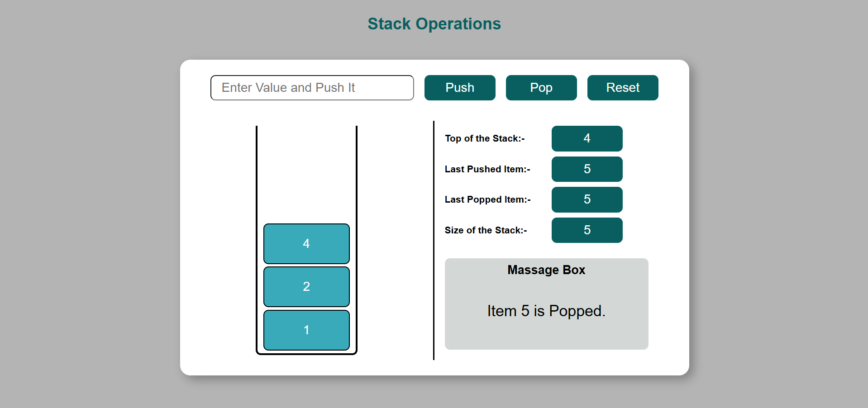The height and width of the screenshot is (408, 868).
Task: Click the Pop button
Action: tap(541, 88)
